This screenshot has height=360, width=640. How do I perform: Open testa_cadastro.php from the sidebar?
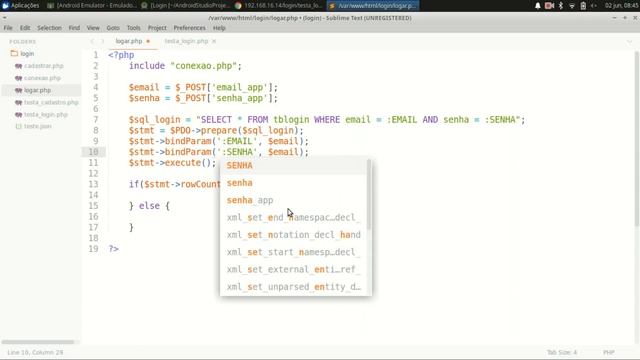click(51, 102)
